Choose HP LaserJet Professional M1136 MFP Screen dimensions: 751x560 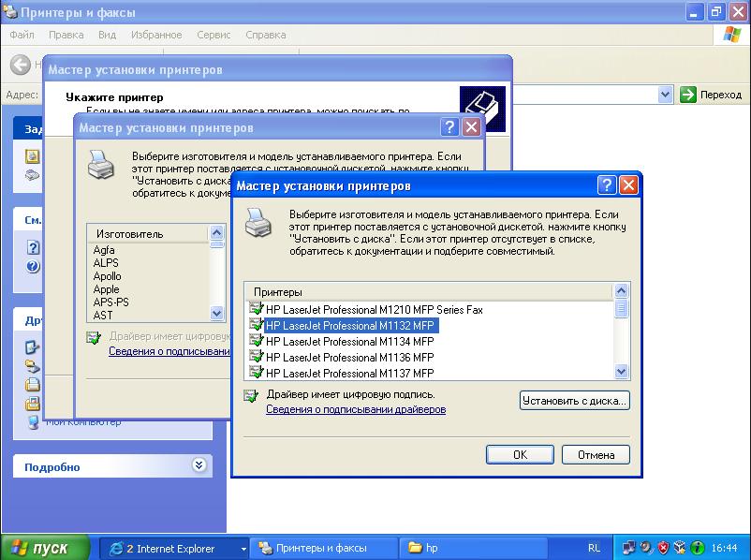click(349, 358)
